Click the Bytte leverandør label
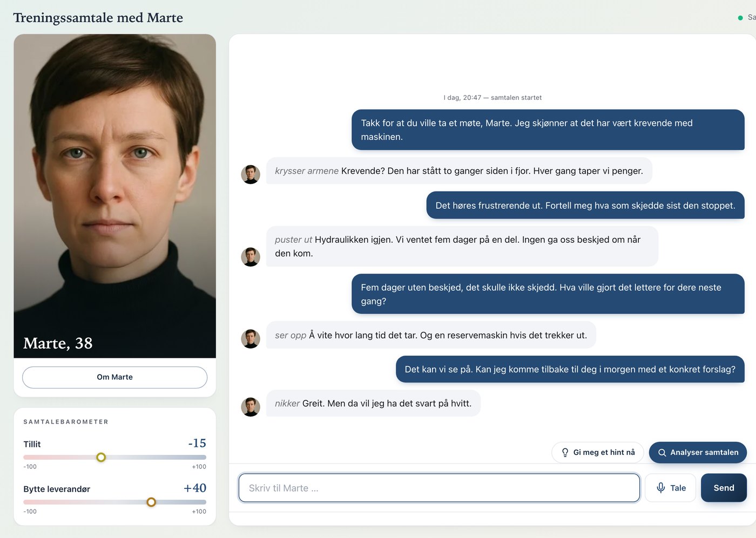The image size is (756, 538). click(x=57, y=489)
